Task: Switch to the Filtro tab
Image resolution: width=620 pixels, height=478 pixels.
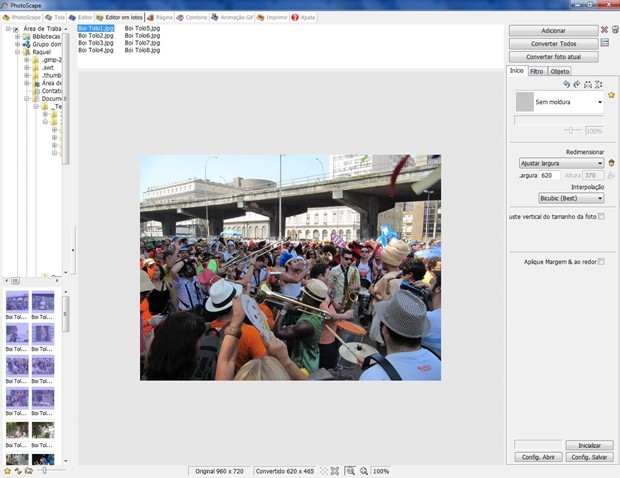Action: (x=537, y=72)
